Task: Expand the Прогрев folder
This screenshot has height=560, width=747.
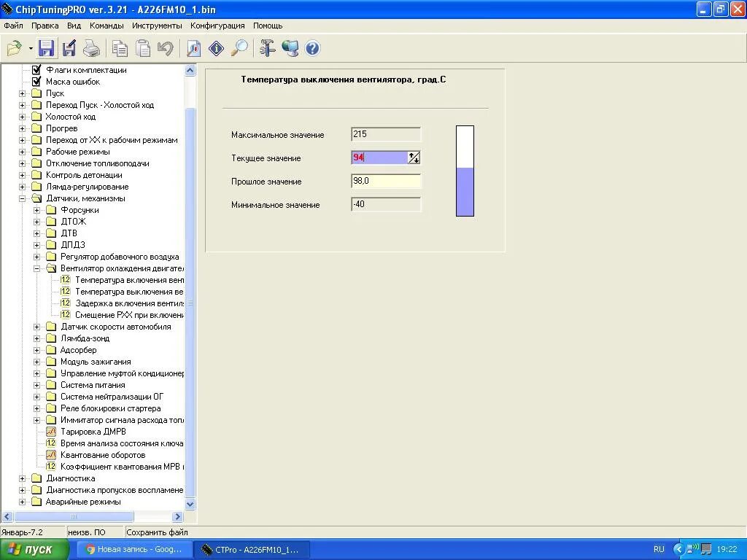Action: pos(22,128)
